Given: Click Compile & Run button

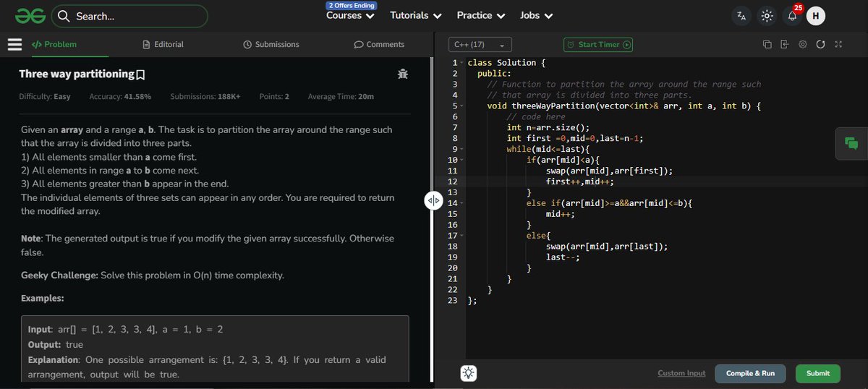Looking at the screenshot, I should pyautogui.click(x=750, y=373).
